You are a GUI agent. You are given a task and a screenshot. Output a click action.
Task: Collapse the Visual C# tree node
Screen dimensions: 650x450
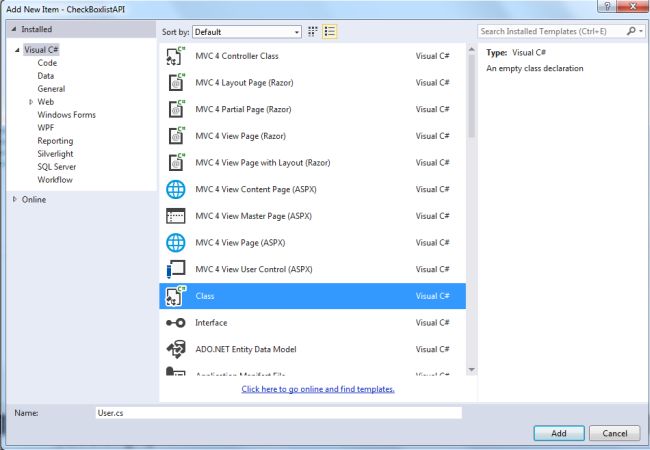17,50
